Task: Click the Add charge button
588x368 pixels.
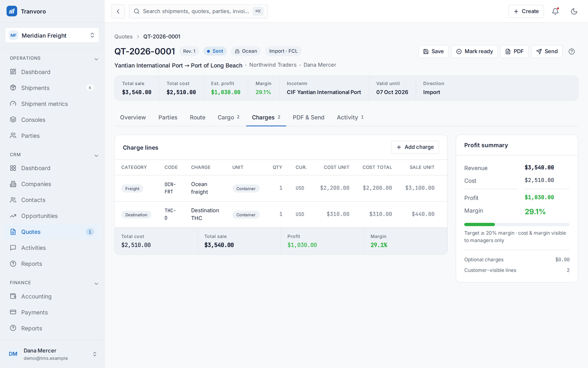Action: 415,147
